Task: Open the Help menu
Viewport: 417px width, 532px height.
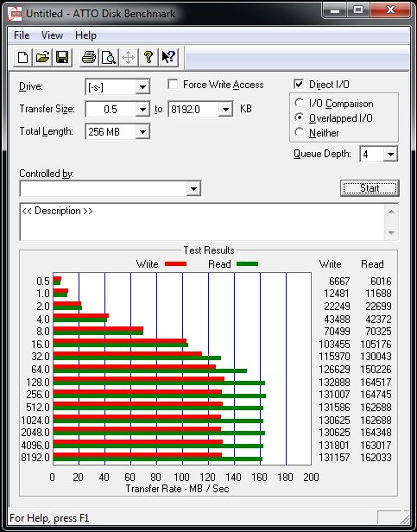Action: [85, 35]
